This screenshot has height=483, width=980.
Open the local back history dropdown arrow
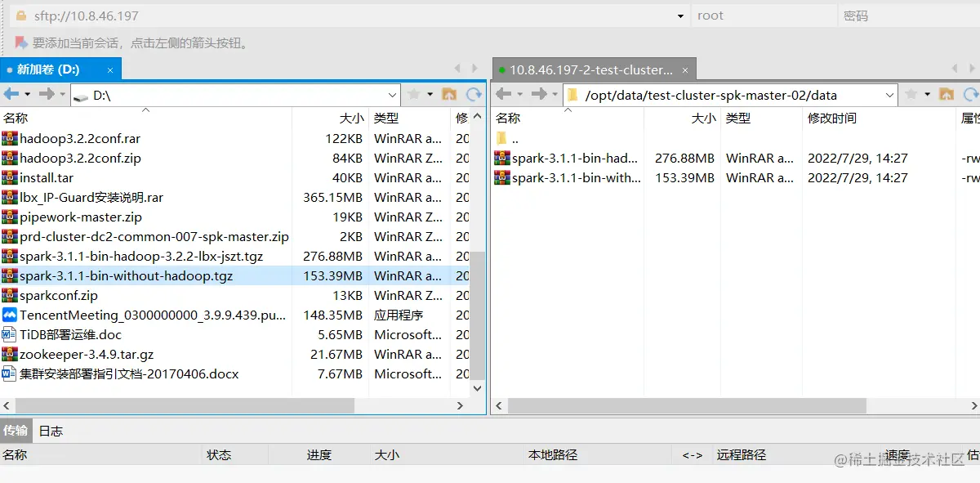[x=27, y=95]
